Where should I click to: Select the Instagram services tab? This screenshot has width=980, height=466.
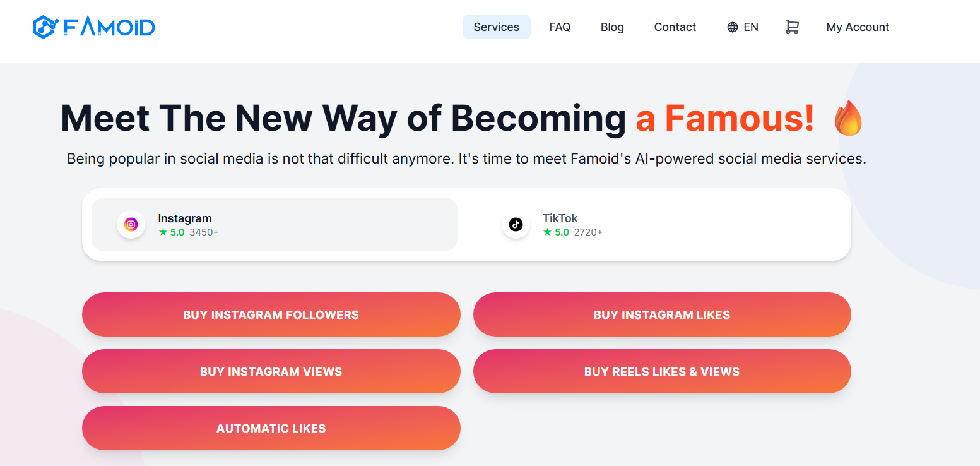275,224
